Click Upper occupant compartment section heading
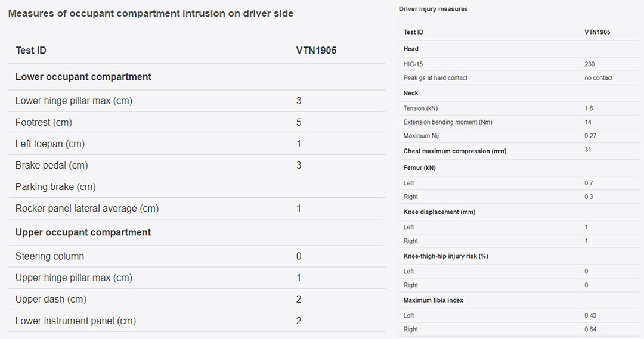This screenshot has height=339, width=644. (x=83, y=232)
